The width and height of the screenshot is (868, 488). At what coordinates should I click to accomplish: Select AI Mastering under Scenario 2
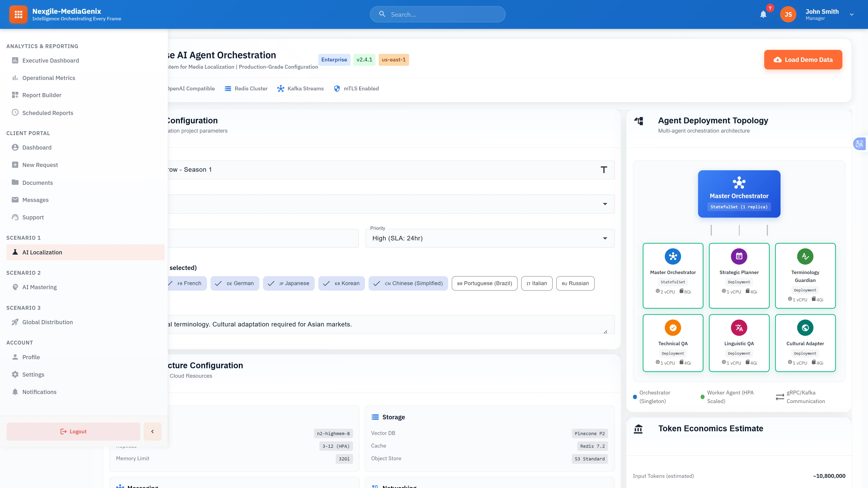pyautogui.click(x=39, y=287)
